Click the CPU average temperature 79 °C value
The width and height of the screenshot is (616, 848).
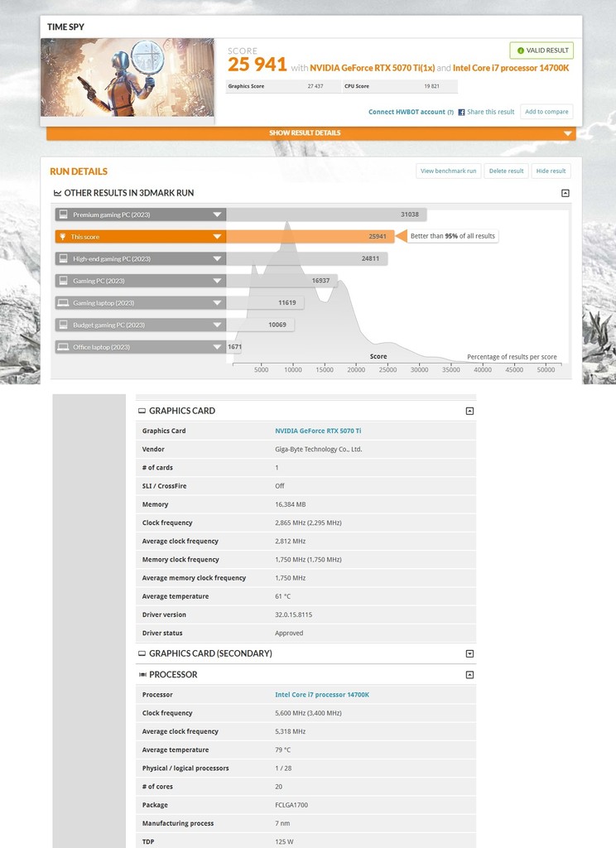point(283,750)
